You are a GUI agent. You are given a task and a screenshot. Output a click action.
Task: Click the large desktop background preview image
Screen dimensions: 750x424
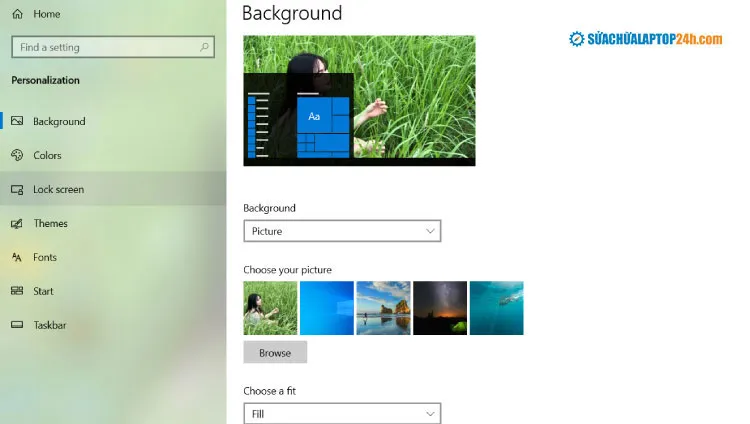359,100
